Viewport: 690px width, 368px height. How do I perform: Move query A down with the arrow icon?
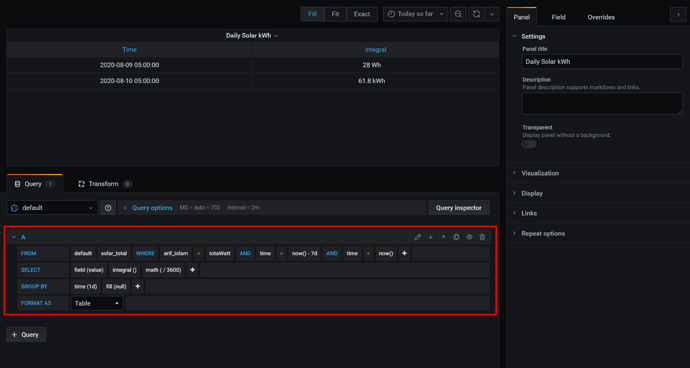click(x=431, y=237)
